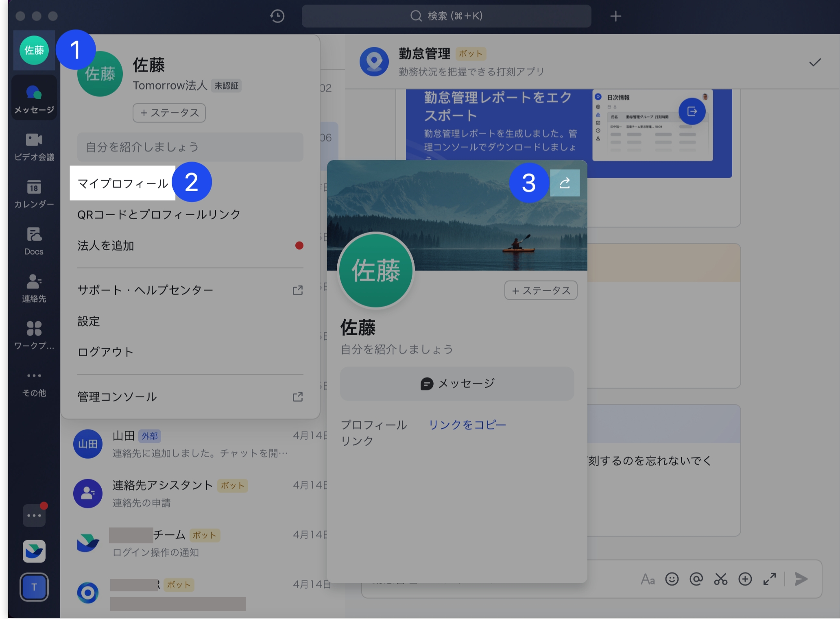Image resolution: width=840 pixels, height=619 pixels.
Task: Click the three-dot notification icon at sidebar bottom
Action: tap(34, 515)
